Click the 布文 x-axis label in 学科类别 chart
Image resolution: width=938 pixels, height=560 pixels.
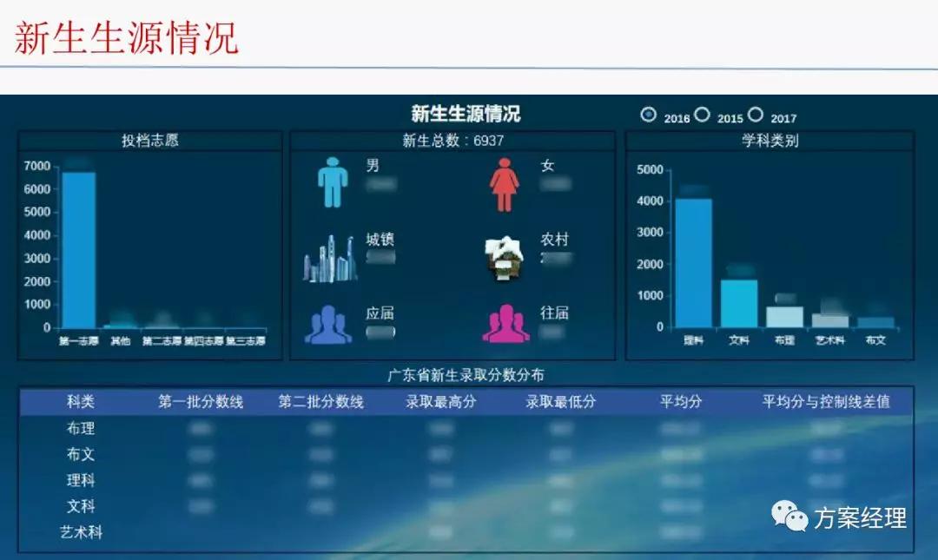[875, 340]
